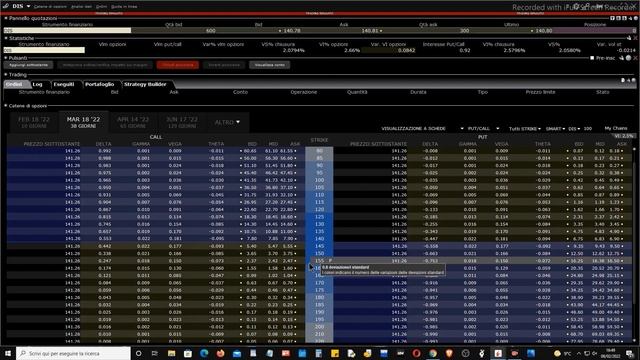This screenshot has width=640, height=360.
Task: Open the Analisi dati menu
Action: point(81,7)
